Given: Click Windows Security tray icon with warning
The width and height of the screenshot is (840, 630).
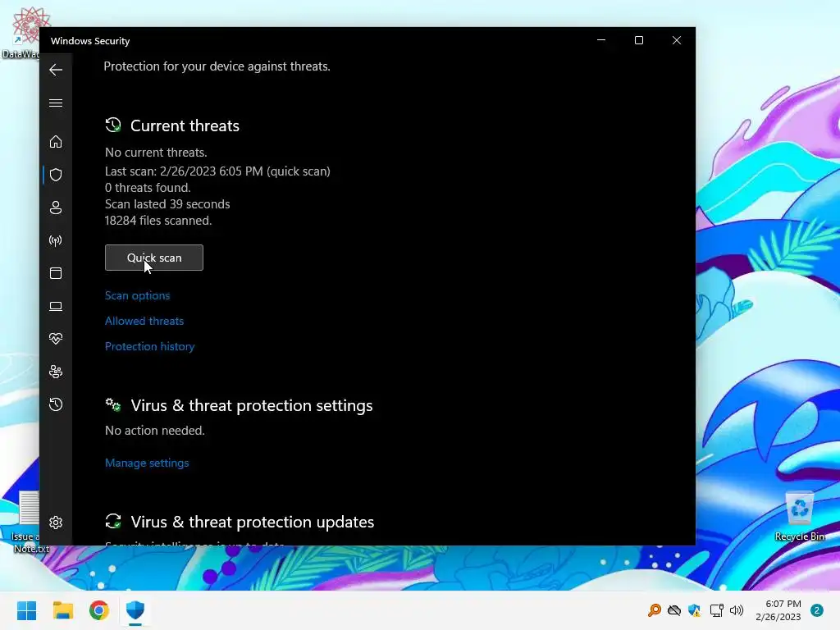Looking at the screenshot, I should point(694,610).
